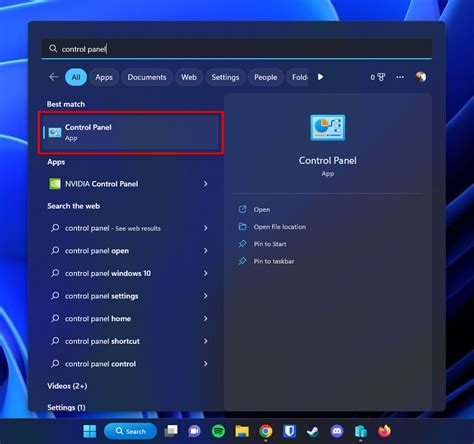The height and width of the screenshot is (444, 474).
Task: Click the taskbar Search button
Action: coord(130,431)
